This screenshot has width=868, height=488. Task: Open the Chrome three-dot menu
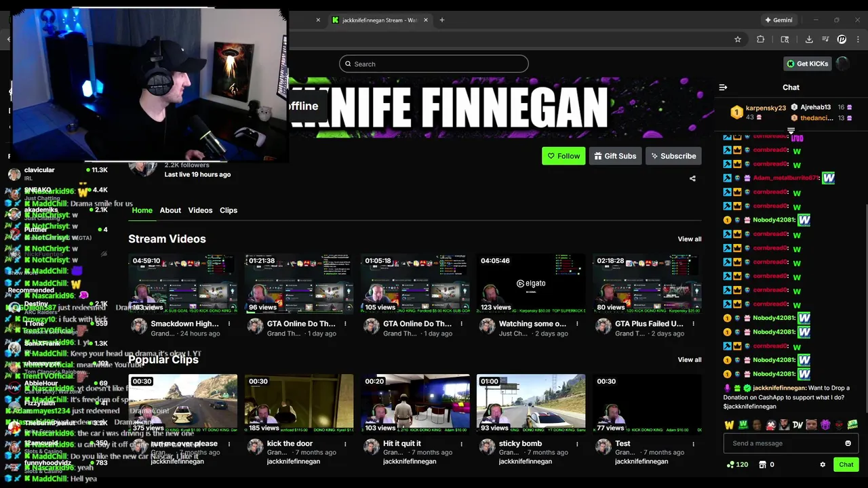coord(859,39)
